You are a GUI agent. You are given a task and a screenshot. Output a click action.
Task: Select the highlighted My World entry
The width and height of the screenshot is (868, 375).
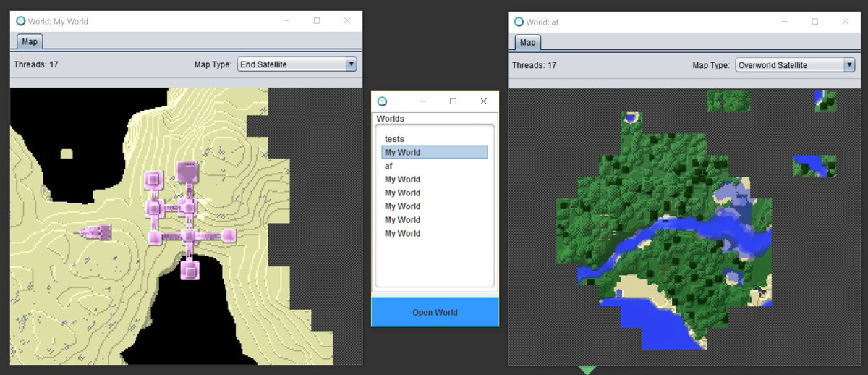click(435, 152)
